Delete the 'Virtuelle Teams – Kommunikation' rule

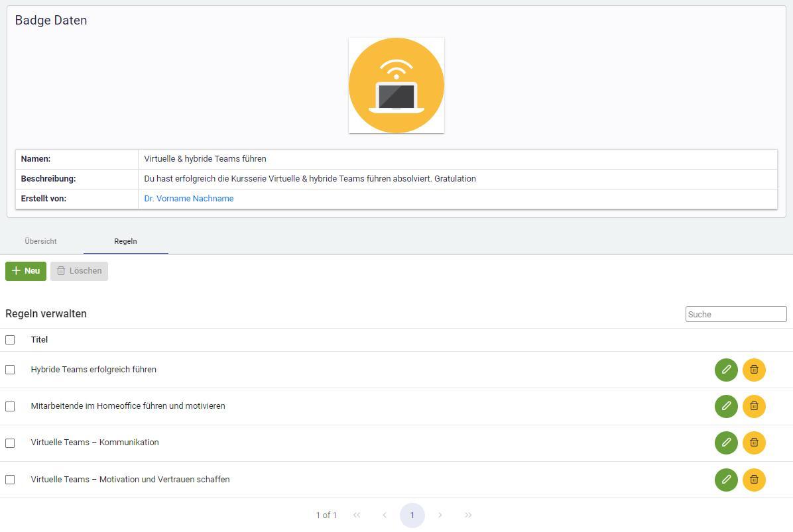754,443
